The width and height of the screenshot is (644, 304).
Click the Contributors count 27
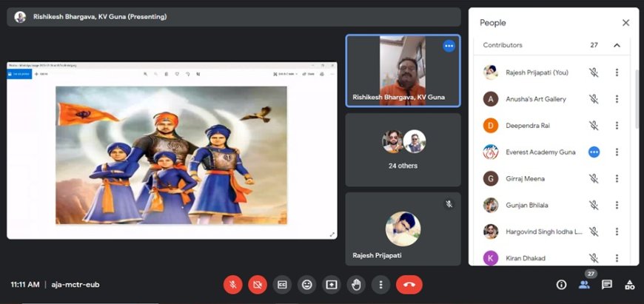pyautogui.click(x=594, y=45)
